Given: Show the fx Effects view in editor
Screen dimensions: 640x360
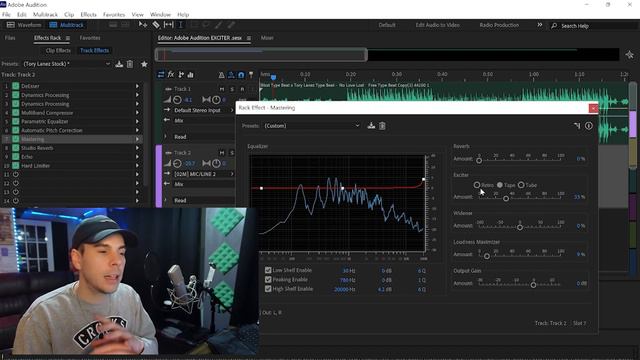Looking at the screenshot, I should click(171, 75).
